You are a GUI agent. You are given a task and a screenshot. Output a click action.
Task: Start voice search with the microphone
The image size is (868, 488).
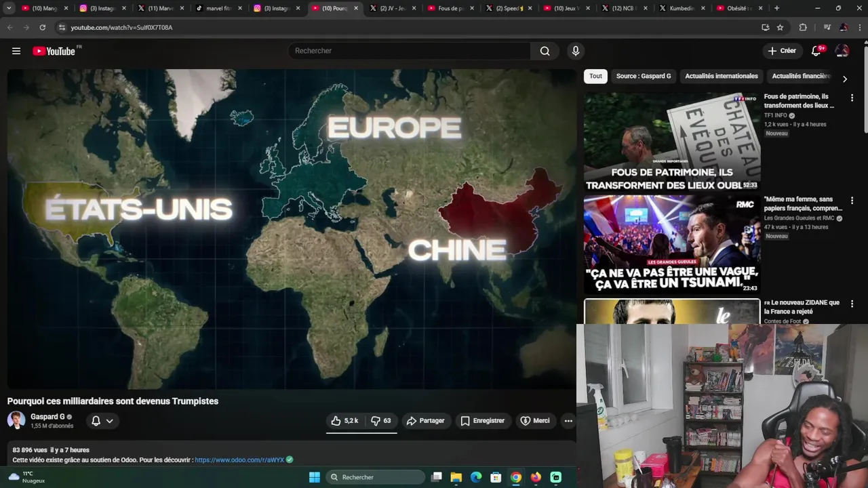click(576, 51)
